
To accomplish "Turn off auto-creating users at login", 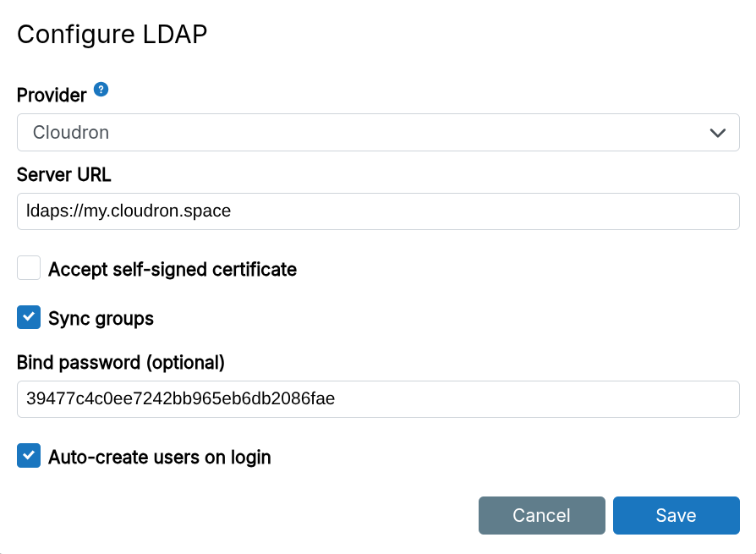I will (x=28, y=457).
